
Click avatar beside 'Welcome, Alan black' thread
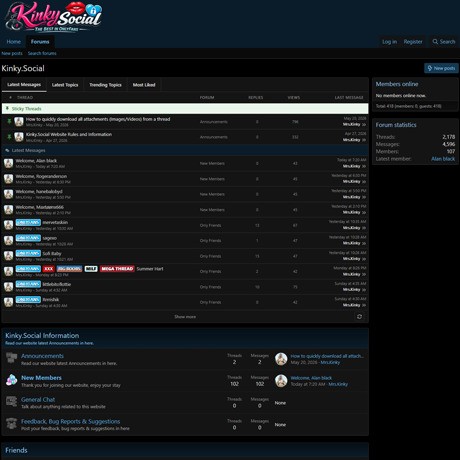pyautogui.click(x=9, y=163)
